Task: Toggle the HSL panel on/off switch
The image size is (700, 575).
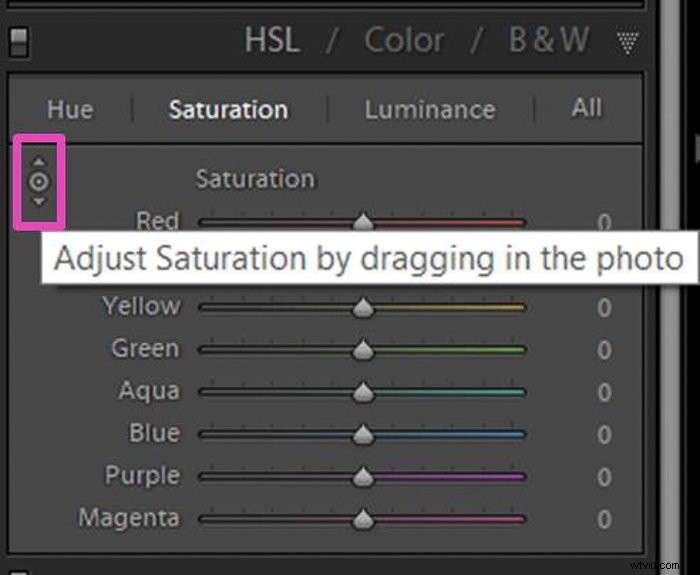Action: (x=19, y=42)
